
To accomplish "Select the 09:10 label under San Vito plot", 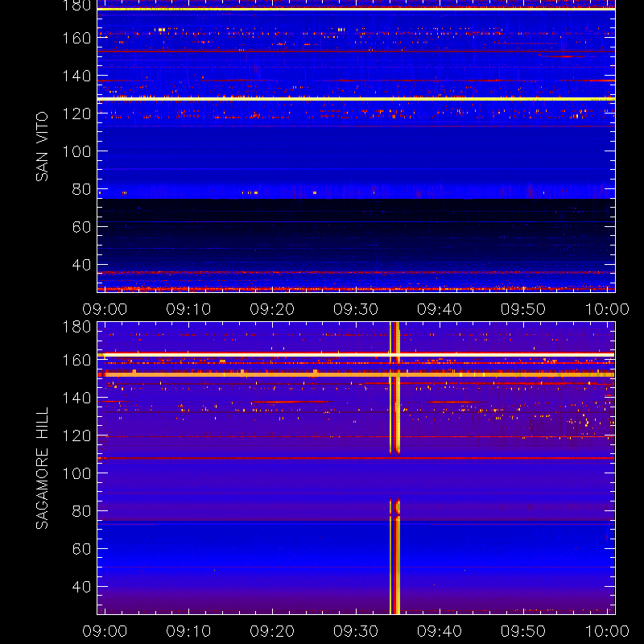I will (188, 309).
